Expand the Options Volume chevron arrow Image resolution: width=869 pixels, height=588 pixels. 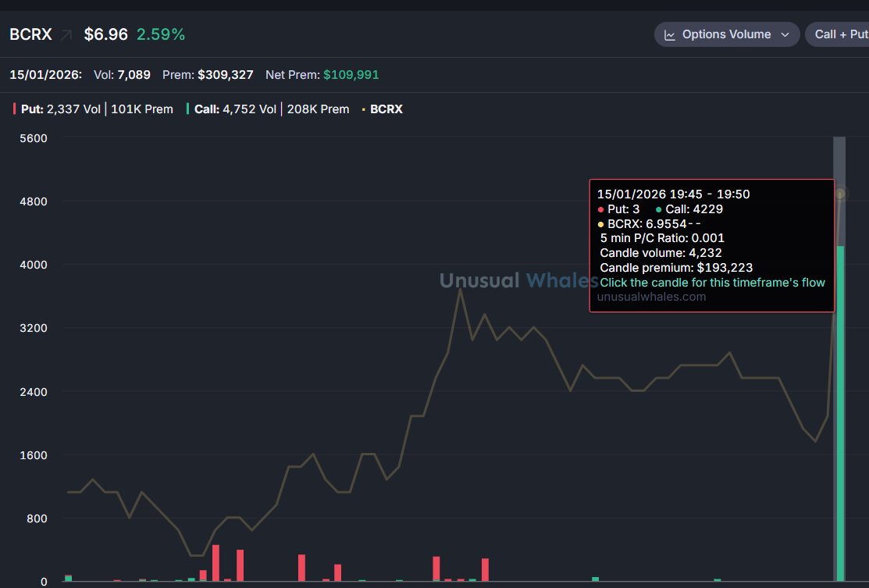pyautogui.click(x=785, y=35)
